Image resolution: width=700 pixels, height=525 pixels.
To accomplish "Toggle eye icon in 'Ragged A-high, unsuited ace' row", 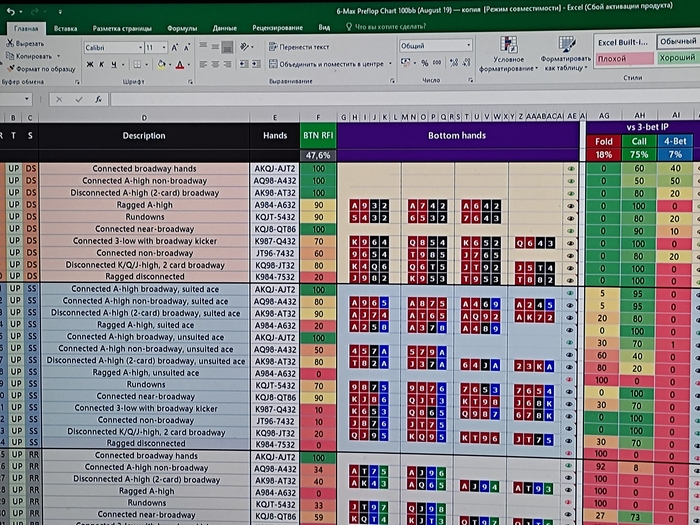I will click(570, 379).
